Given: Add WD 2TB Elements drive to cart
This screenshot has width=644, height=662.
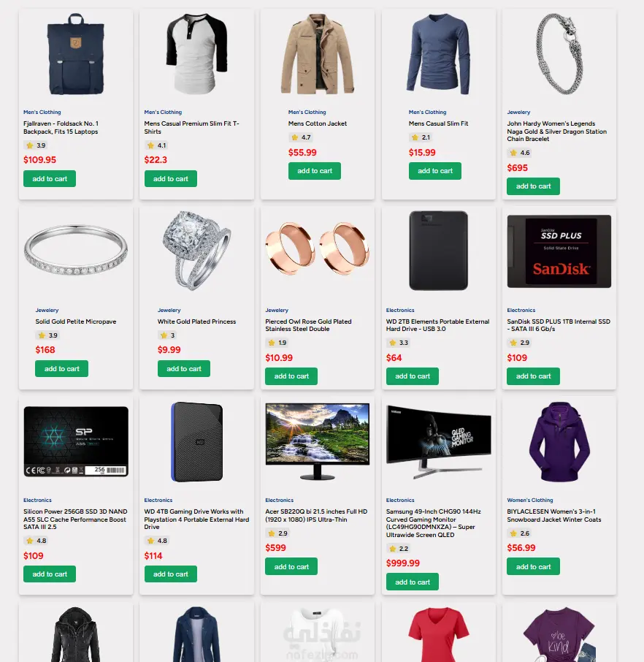Looking at the screenshot, I should point(413,376).
